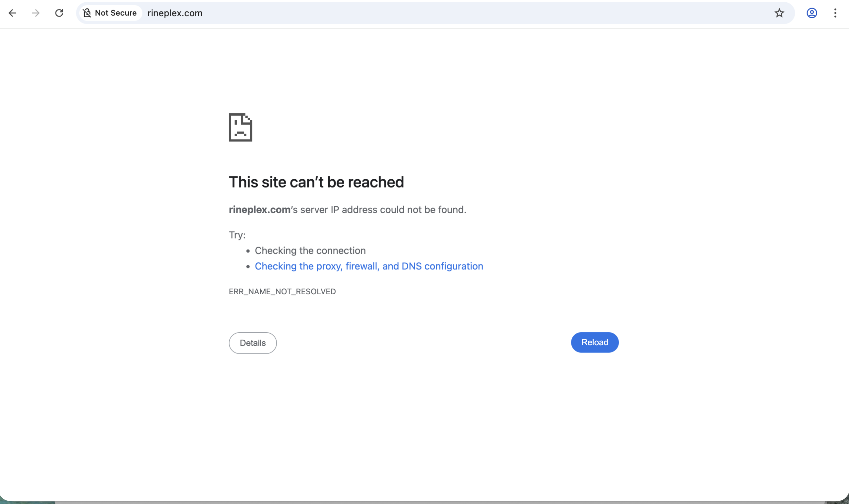849x504 pixels.
Task: Expand error details using the Details button
Action: [x=252, y=343]
